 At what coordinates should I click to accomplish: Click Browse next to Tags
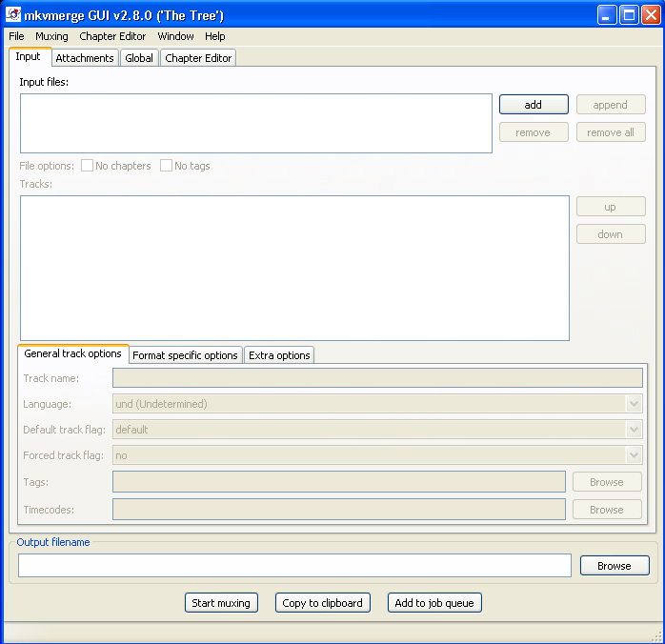click(x=607, y=482)
